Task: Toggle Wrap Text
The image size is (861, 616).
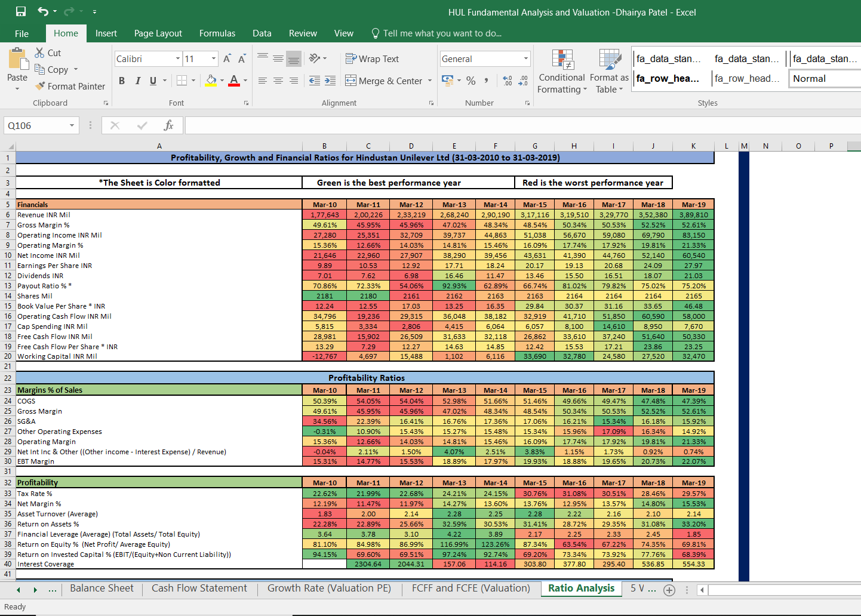Action: point(372,58)
